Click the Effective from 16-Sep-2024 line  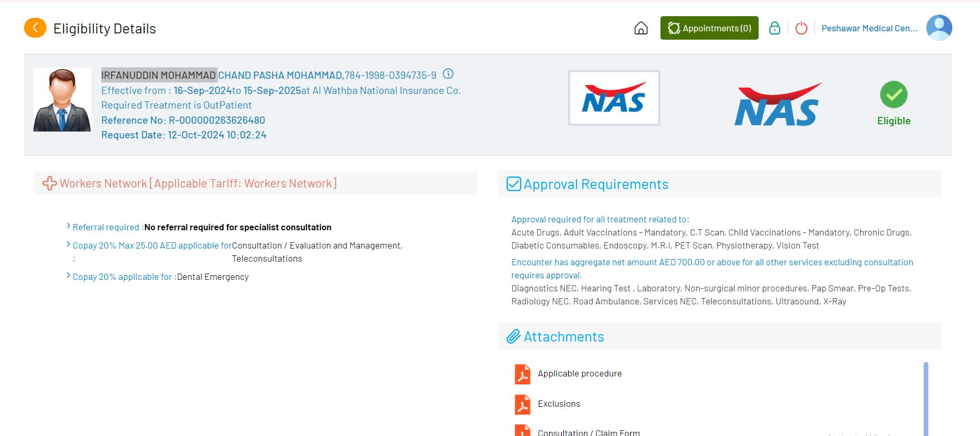pos(281,90)
